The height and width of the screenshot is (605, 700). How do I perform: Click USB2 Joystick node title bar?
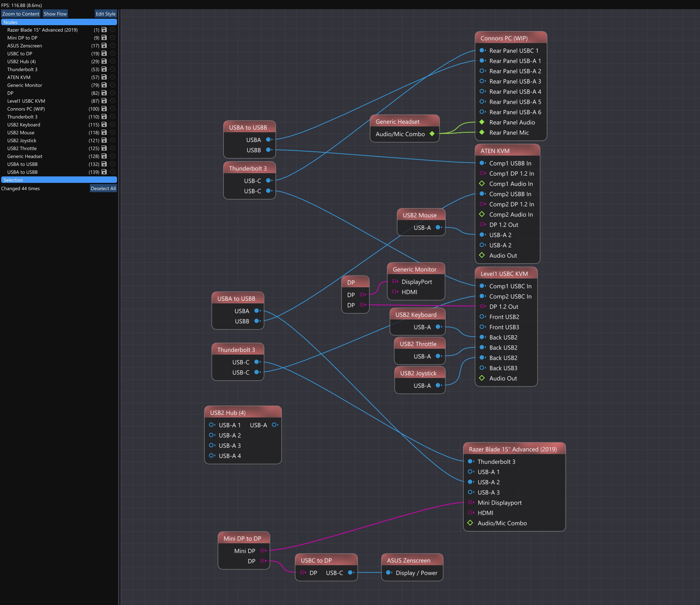pyautogui.click(x=420, y=373)
